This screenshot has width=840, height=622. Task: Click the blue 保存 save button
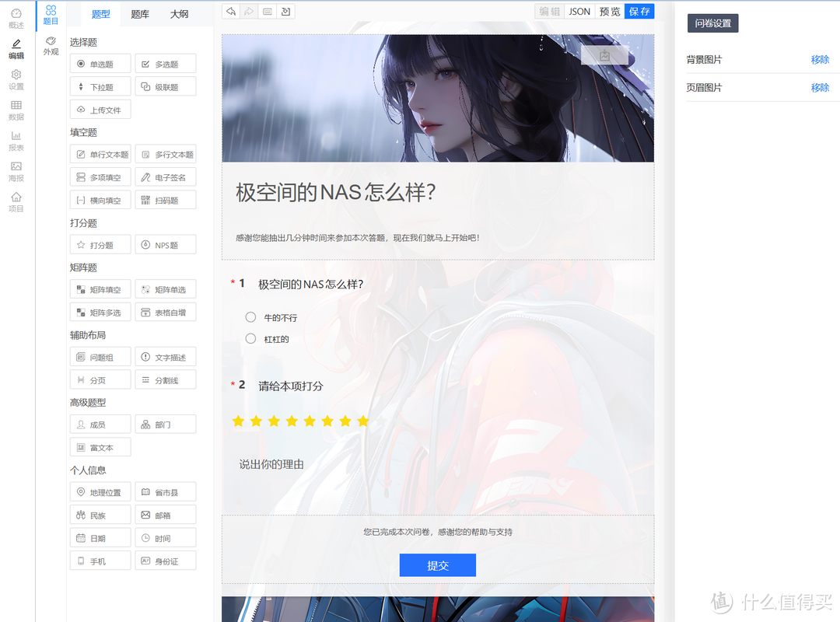[x=639, y=12]
